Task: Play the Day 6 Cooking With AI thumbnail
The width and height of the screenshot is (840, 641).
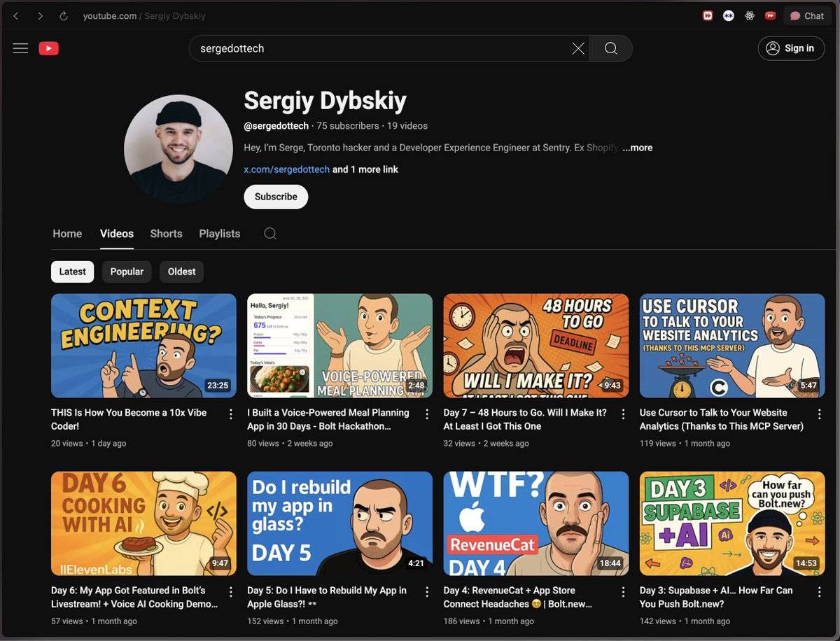Action: tap(143, 523)
